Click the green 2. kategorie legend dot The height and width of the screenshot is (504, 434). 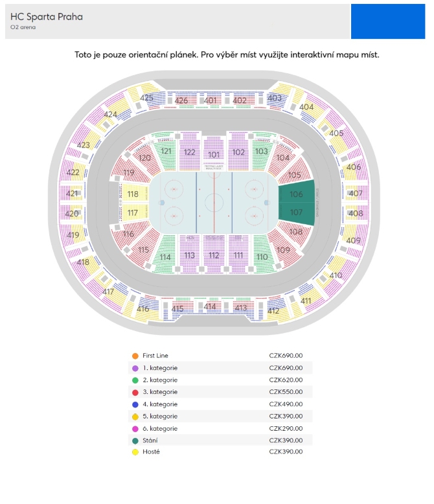coord(135,380)
